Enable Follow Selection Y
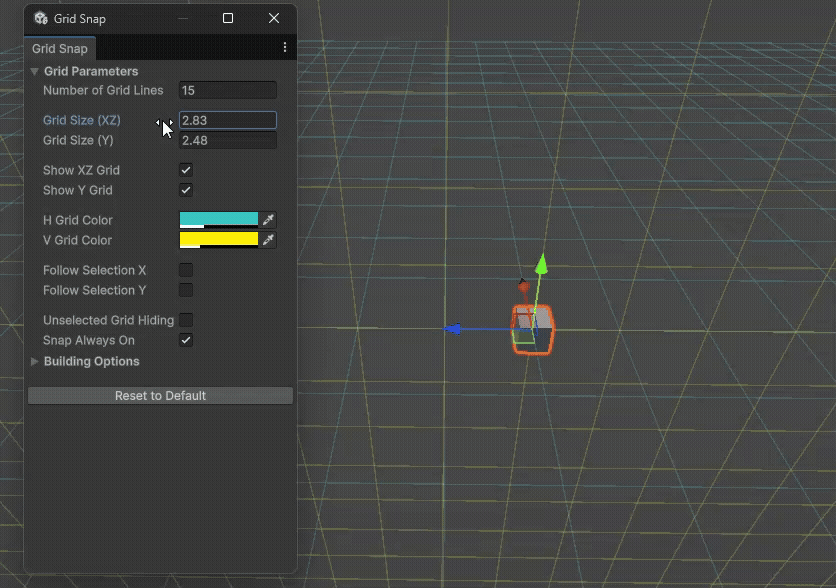 [x=186, y=290]
